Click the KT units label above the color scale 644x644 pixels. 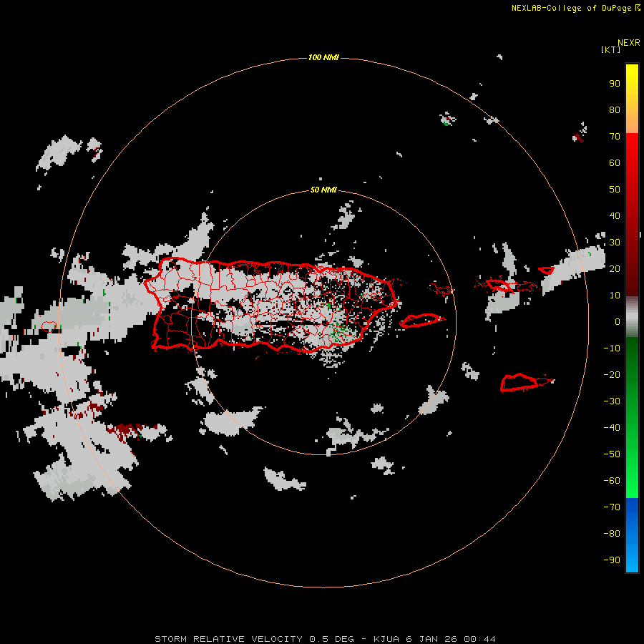(x=611, y=49)
